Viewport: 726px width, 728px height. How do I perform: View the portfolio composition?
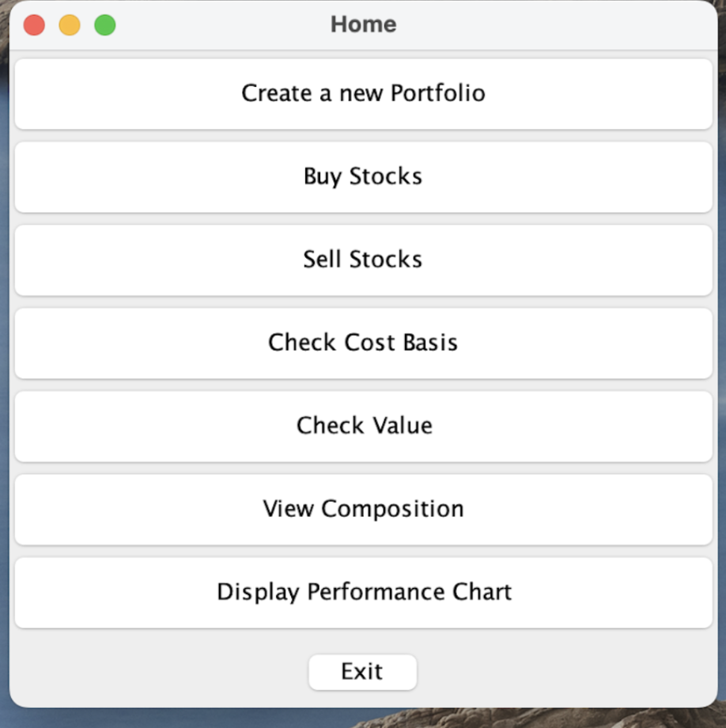click(x=363, y=509)
